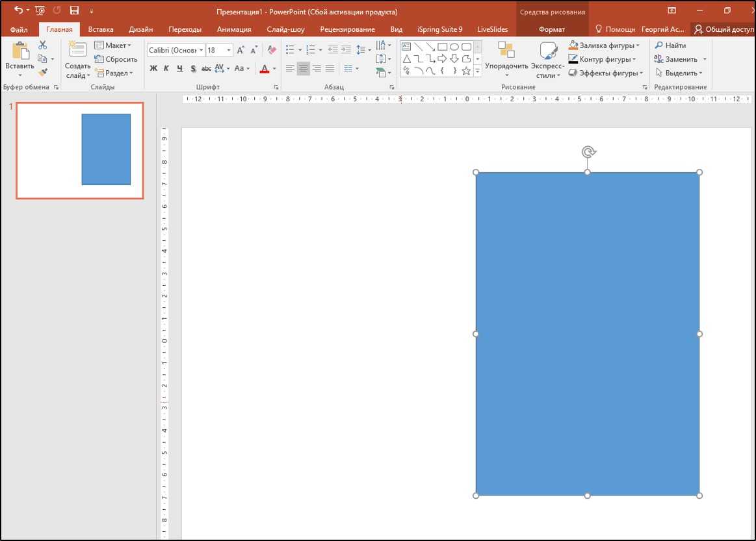Toggle italic formatting (К)
The image size is (756, 541).
coord(166,68)
